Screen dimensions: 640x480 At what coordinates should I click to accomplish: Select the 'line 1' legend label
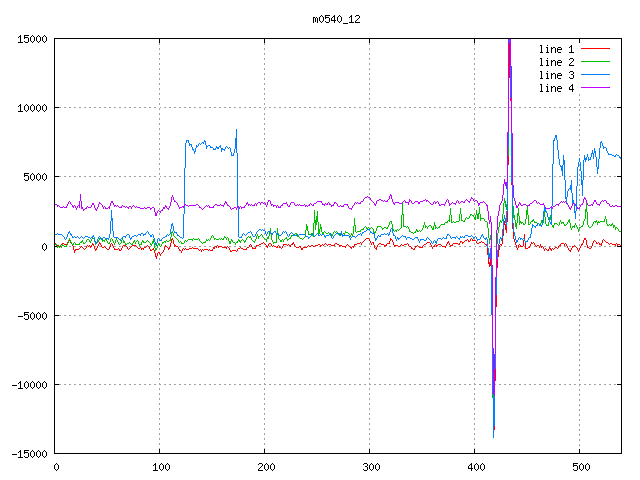tap(557, 48)
